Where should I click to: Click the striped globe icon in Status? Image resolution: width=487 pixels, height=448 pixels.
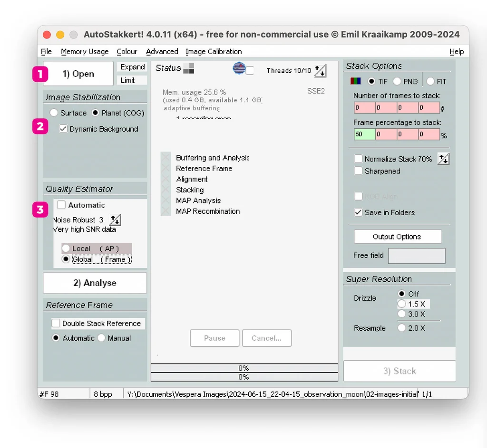239,68
